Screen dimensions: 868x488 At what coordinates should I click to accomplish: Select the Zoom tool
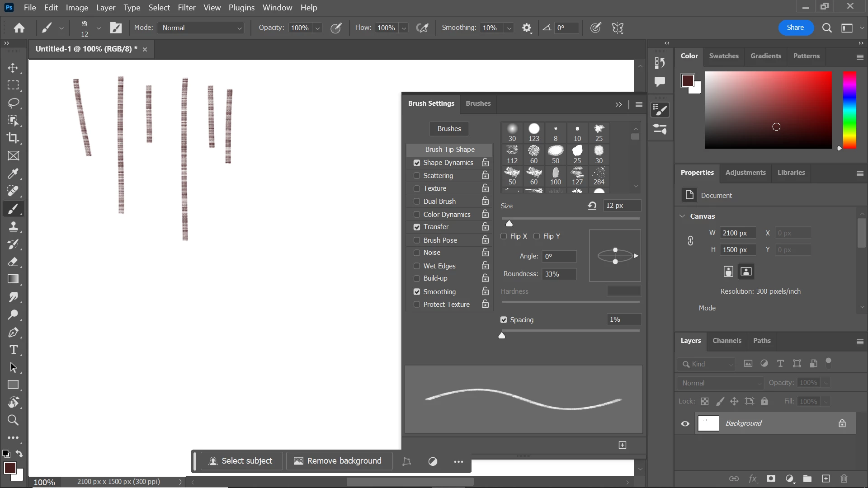click(x=13, y=420)
